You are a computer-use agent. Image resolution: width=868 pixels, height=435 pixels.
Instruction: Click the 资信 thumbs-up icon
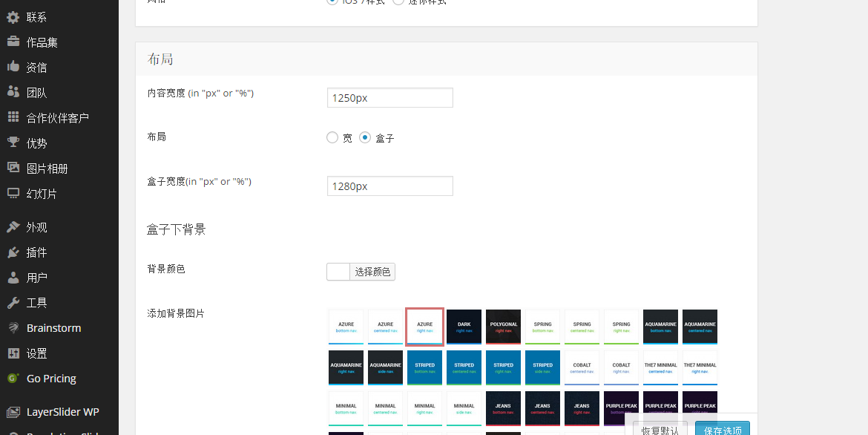click(x=13, y=67)
